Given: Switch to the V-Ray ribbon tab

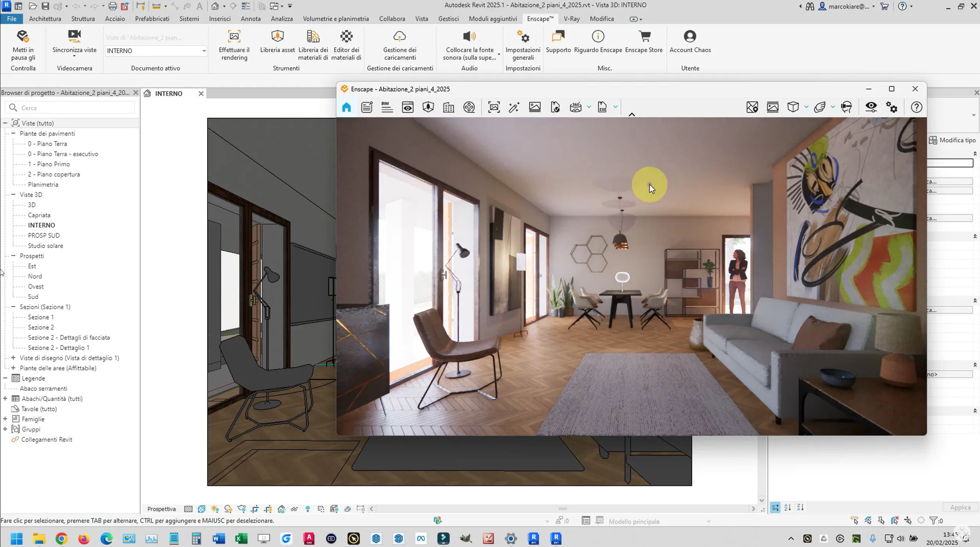Looking at the screenshot, I should [572, 19].
